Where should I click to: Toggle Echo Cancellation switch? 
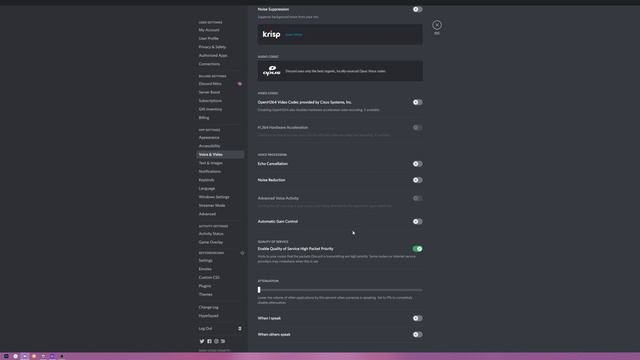click(x=417, y=164)
